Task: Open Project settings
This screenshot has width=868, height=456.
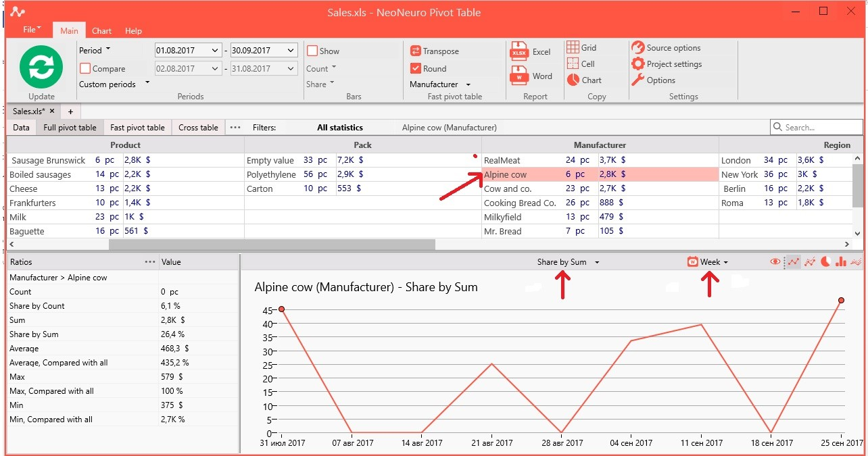Action: tap(667, 64)
